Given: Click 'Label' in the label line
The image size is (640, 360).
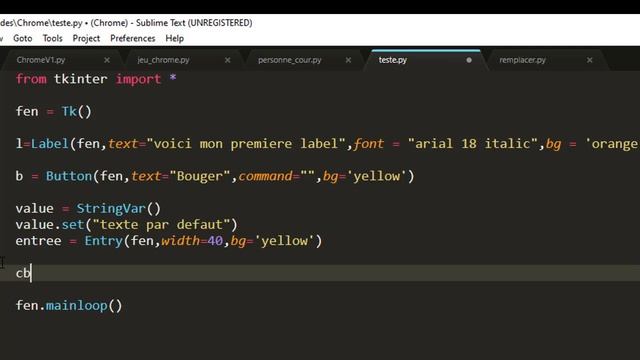Looking at the screenshot, I should [50, 144].
